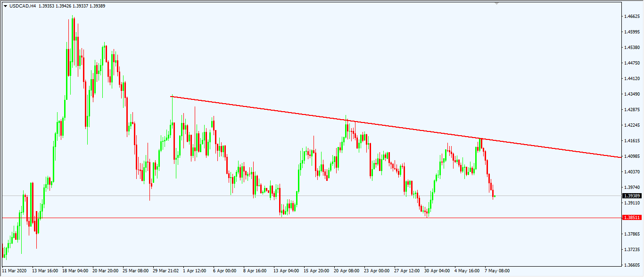Open the dropdown arrow beside USDCAD,H4

5,6
